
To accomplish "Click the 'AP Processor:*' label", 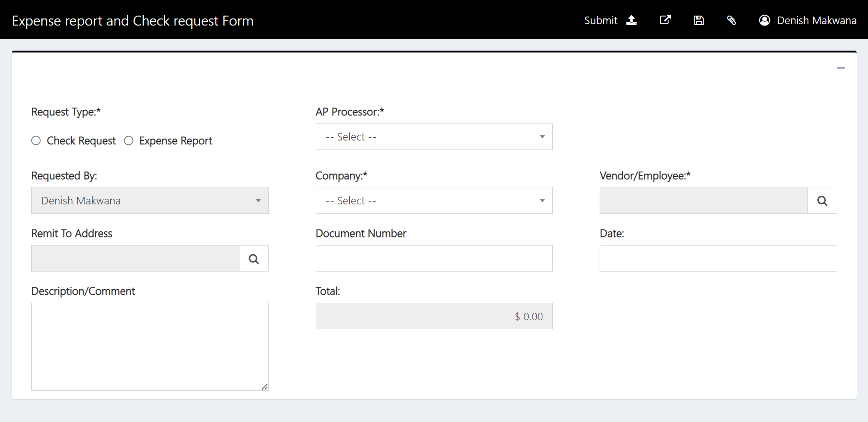I will [x=350, y=112].
